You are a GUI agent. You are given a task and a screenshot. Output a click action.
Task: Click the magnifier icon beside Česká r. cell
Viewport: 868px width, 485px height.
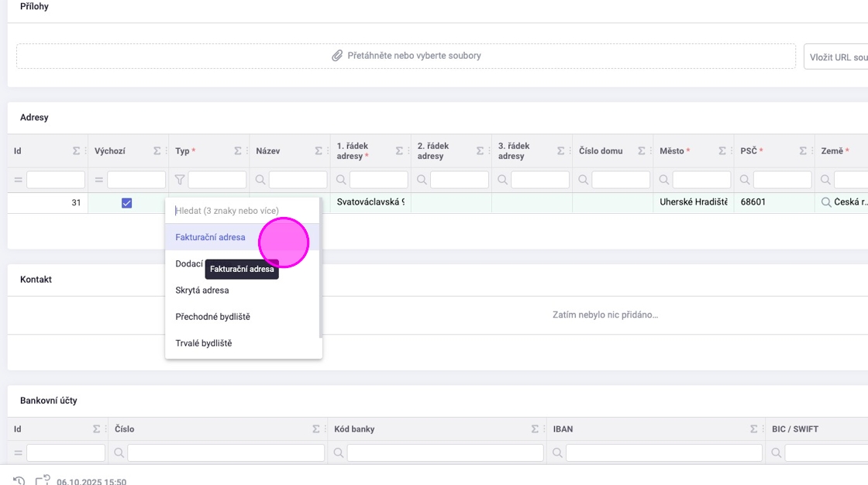click(x=826, y=202)
